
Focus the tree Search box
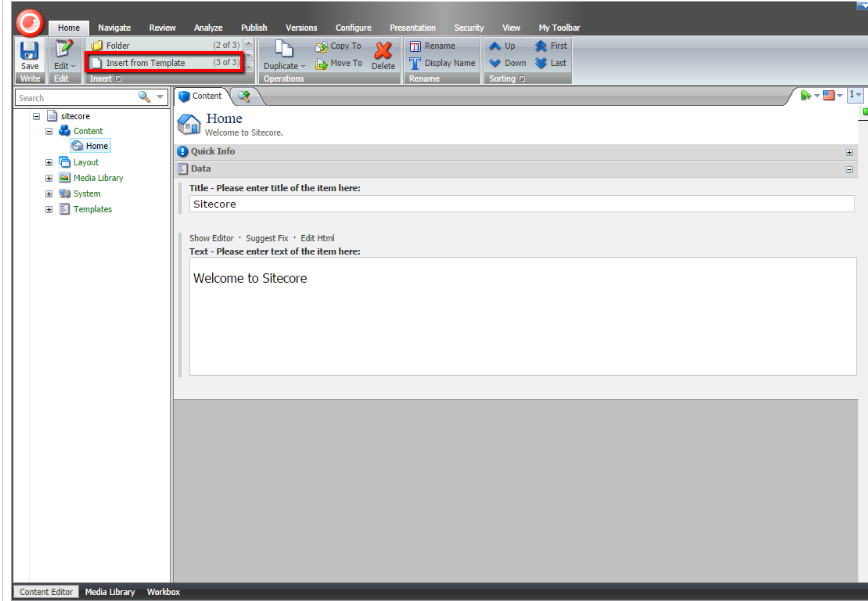pos(76,98)
